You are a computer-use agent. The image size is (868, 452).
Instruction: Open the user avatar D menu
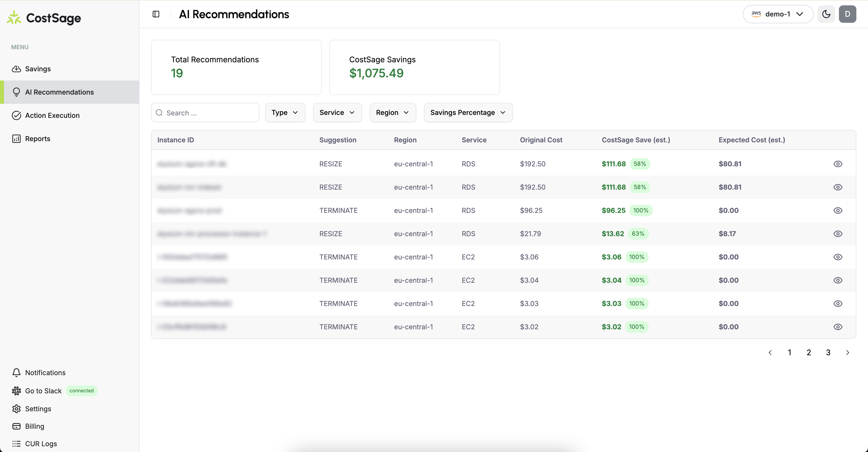pos(847,14)
